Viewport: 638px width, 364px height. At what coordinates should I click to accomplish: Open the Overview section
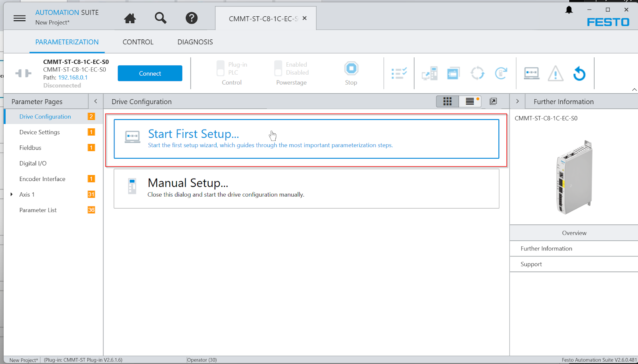(574, 233)
